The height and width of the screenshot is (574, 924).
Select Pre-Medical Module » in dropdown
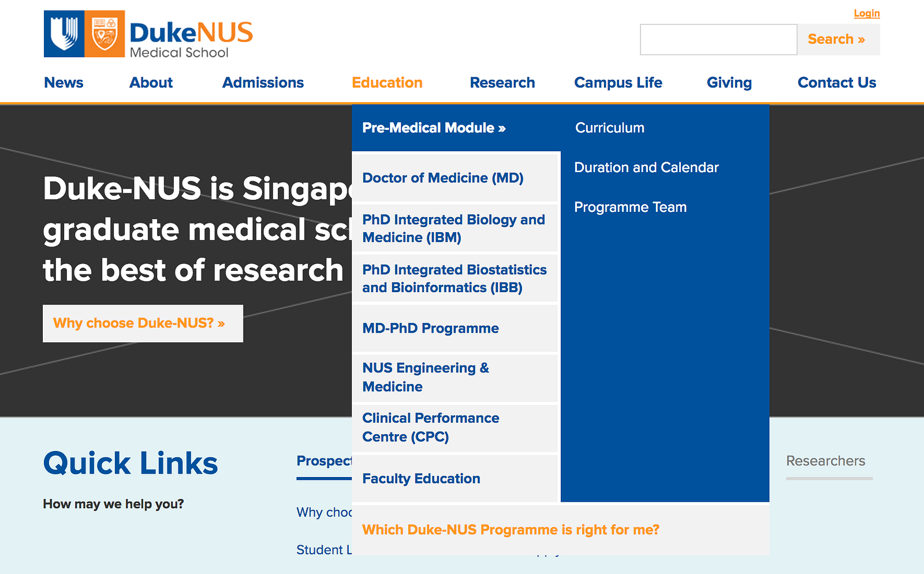tap(456, 128)
